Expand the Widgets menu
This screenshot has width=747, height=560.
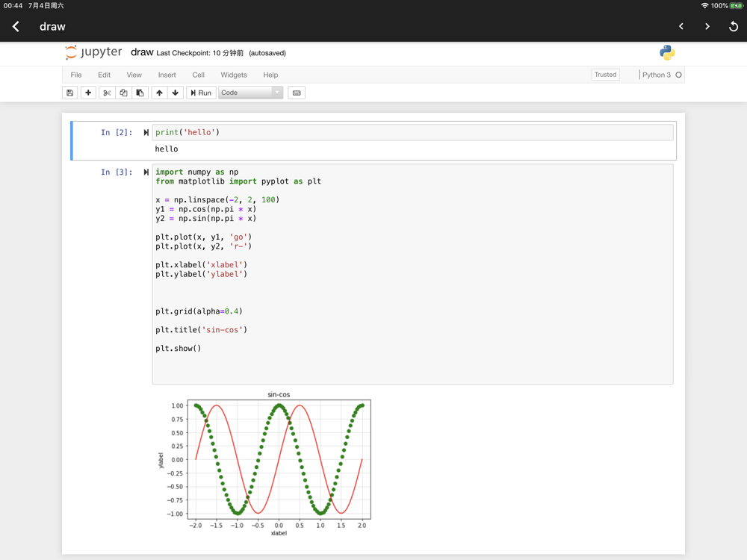pos(234,75)
